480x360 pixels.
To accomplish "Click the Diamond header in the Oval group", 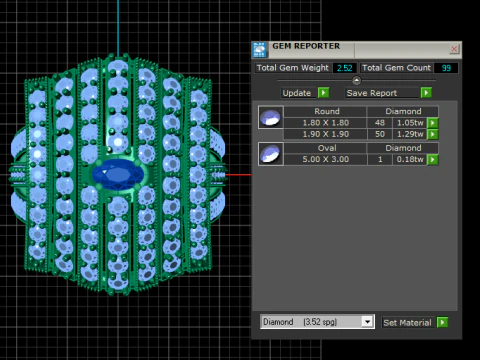I will [x=403, y=148].
